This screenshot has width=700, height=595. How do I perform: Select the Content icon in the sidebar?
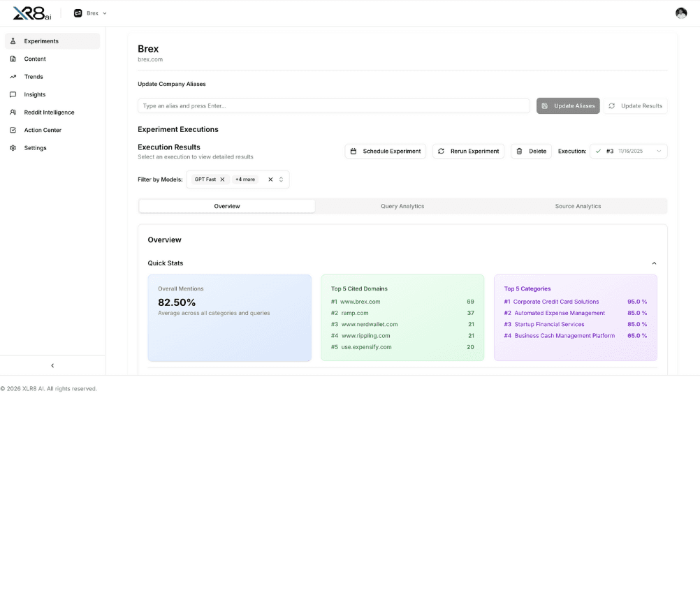click(x=13, y=59)
